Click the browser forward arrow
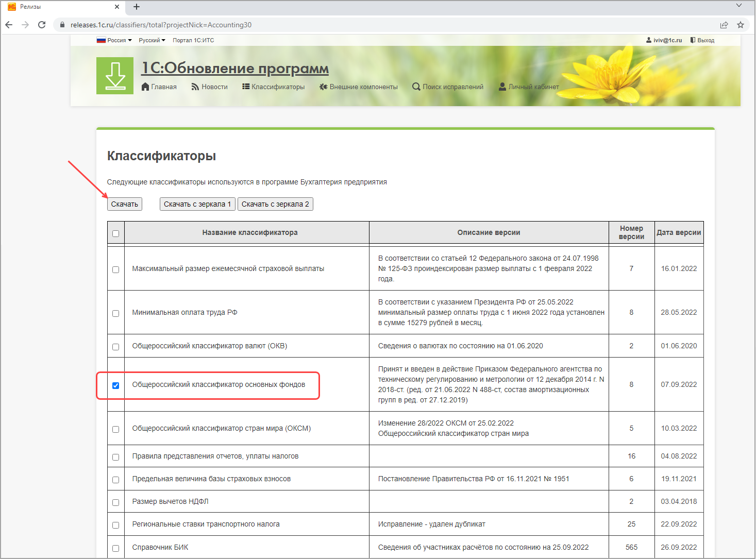This screenshot has width=756, height=559. click(25, 25)
